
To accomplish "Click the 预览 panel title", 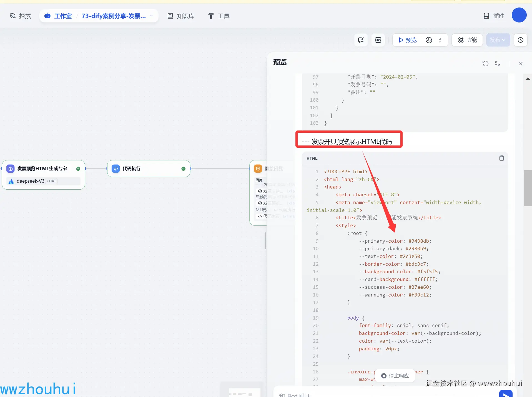I will coord(280,62).
